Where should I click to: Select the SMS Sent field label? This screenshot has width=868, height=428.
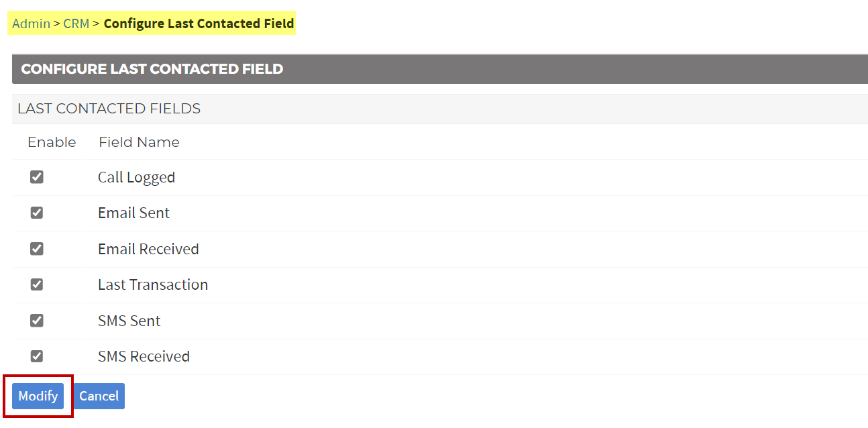tap(129, 321)
